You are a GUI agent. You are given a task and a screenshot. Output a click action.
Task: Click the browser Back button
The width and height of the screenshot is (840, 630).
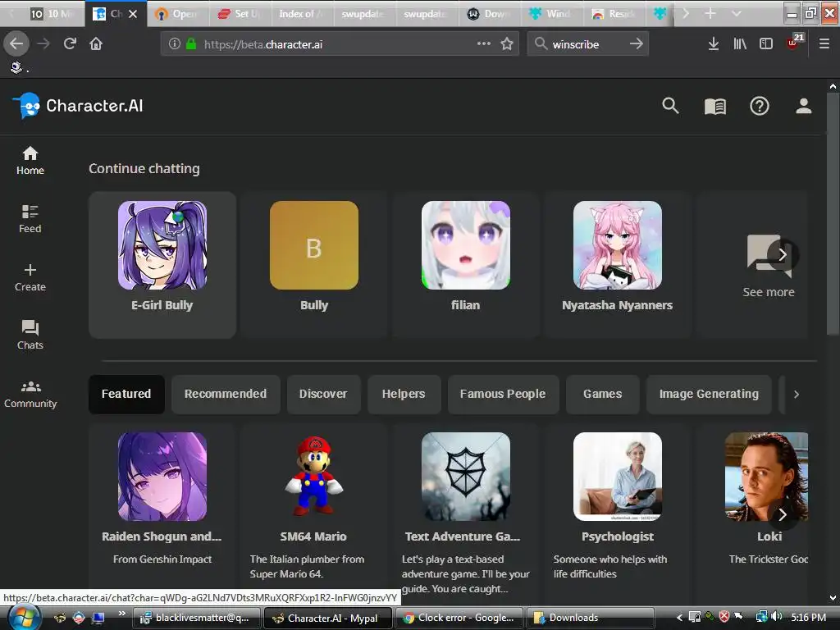(x=16, y=43)
